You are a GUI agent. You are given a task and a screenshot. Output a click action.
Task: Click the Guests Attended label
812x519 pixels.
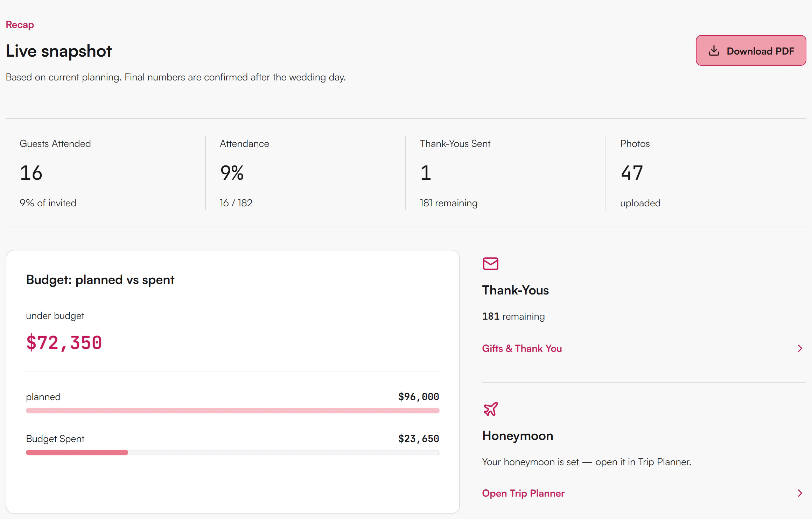[x=55, y=143]
